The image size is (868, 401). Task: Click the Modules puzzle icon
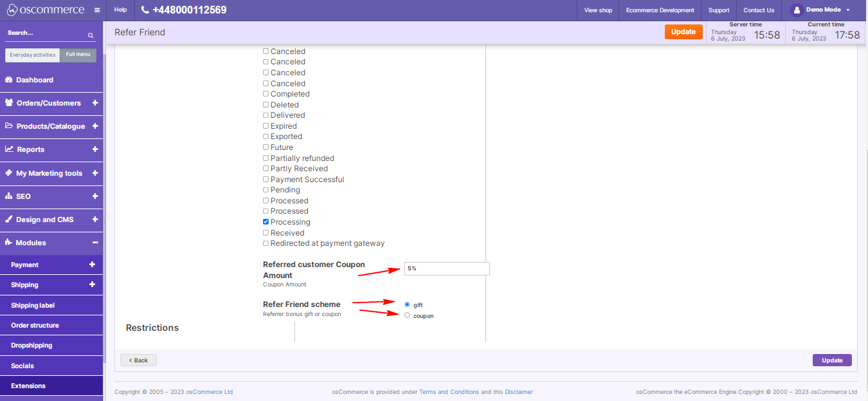click(x=9, y=243)
